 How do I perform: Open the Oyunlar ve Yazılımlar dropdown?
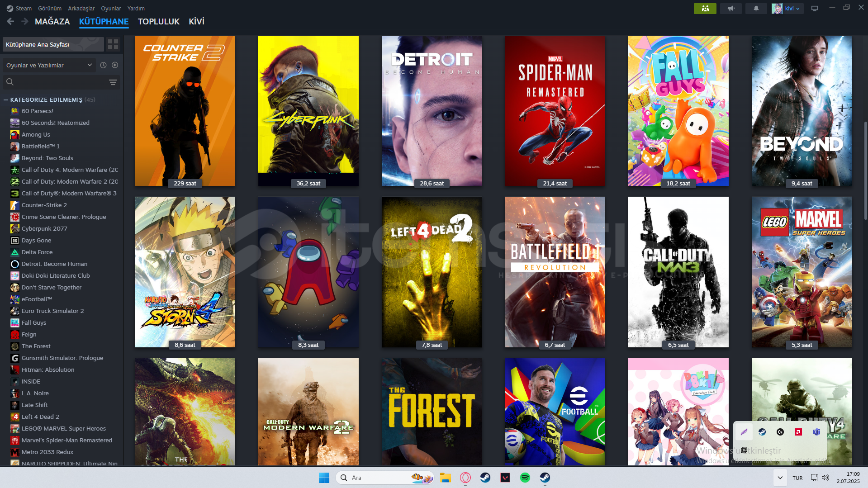49,65
